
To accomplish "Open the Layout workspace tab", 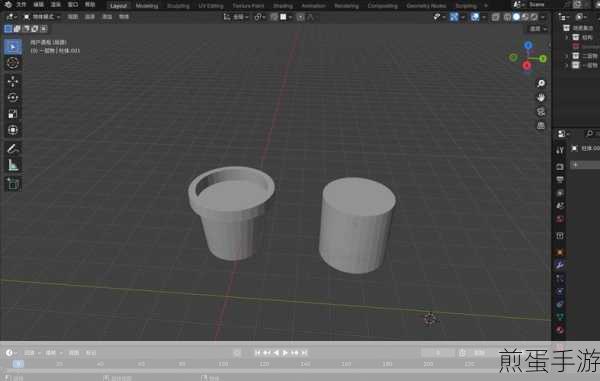I will (x=118, y=6).
